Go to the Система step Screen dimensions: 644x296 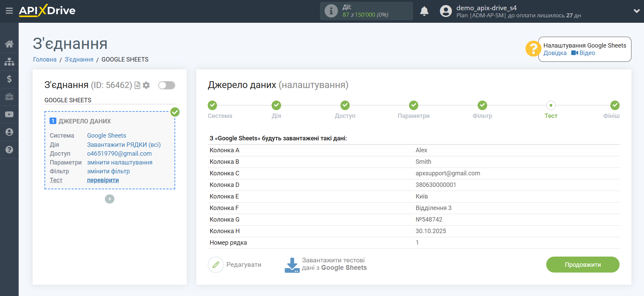tap(213, 105)
